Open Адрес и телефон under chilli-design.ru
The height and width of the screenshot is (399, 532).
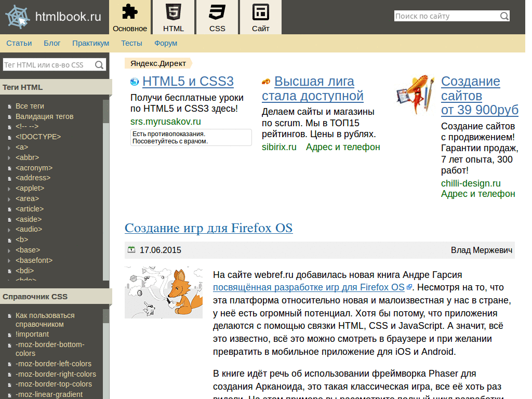[478, 194]
